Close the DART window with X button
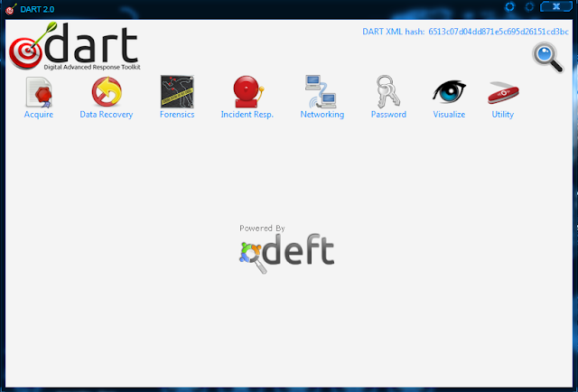 pyautogui.click(x=556, y=6)
